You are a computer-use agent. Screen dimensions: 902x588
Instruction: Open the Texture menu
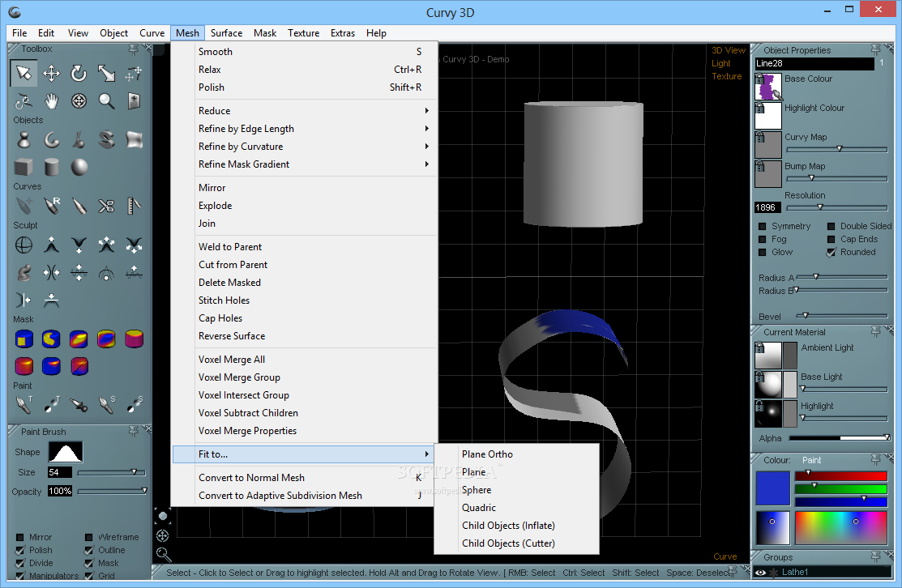[304, 32]
